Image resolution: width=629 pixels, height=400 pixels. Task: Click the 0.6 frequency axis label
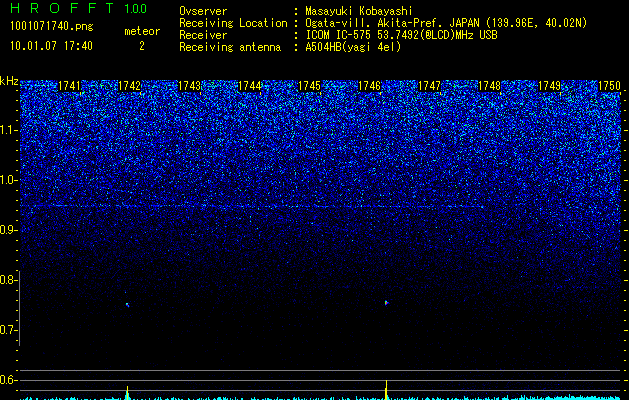[9, 380]
